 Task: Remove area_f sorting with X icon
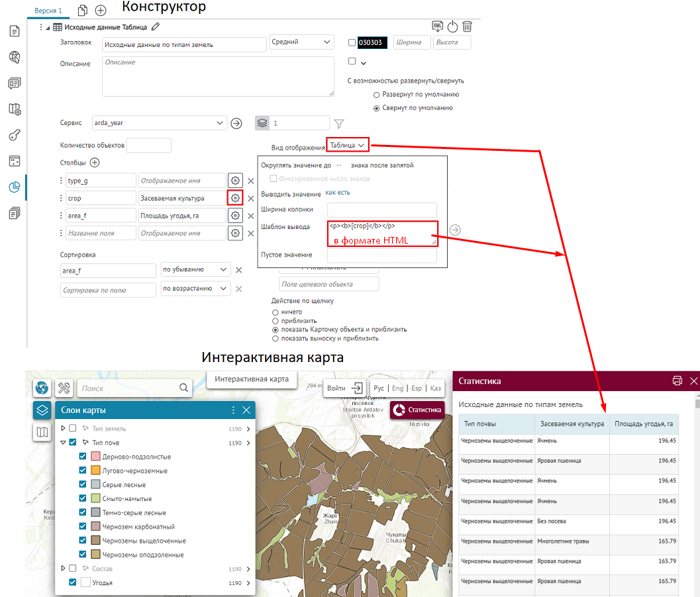[239, 270]
